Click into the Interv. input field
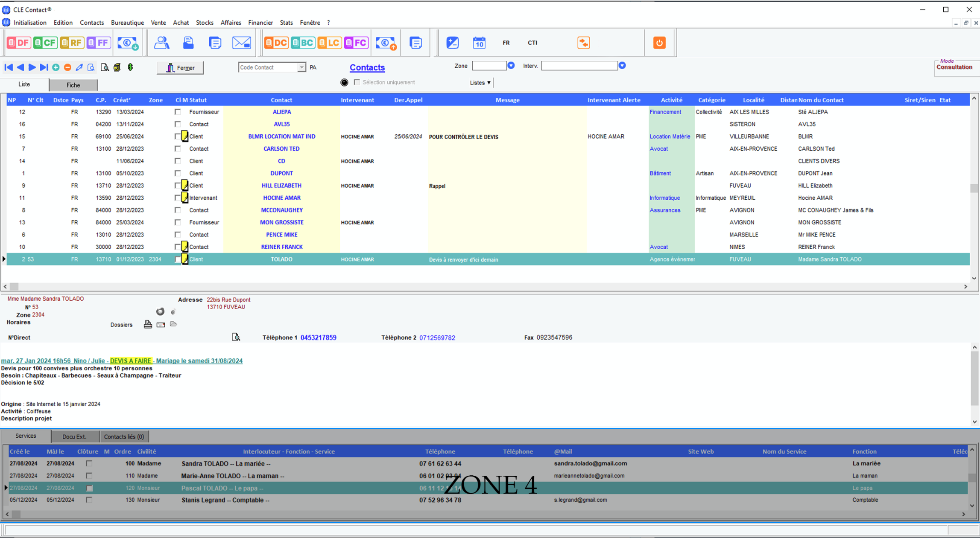 click(x=579, y=66)
